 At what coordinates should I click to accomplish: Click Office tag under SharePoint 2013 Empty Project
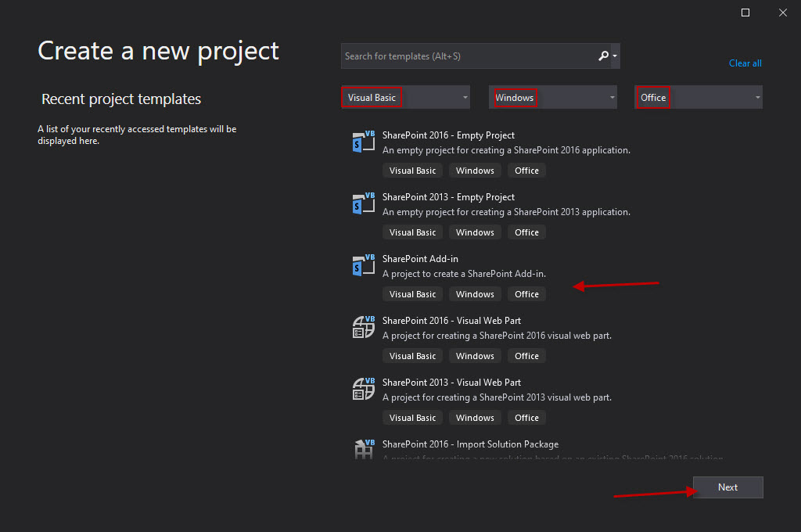526,232
